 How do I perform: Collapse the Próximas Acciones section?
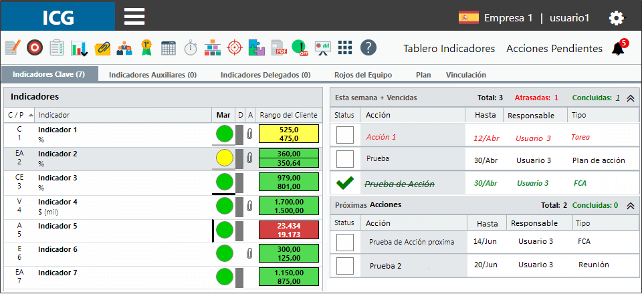click(x=631, y=206)
